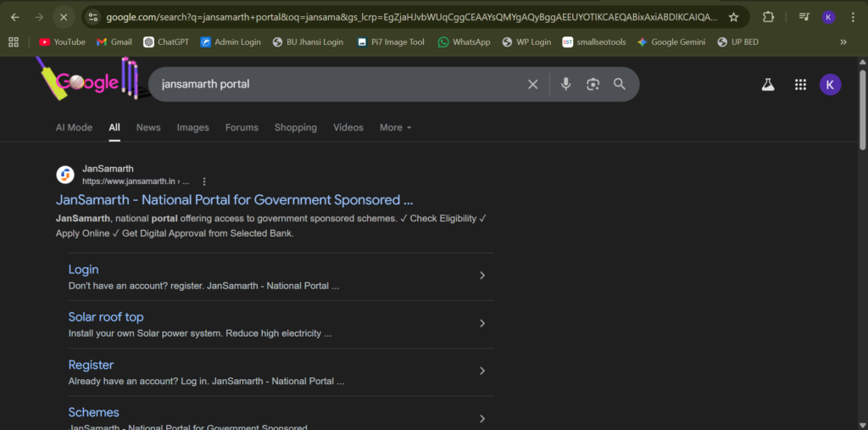The height and width of the screenshot is (430, 868).
Task: Switch to the Forums tab
Action: click(242, 127)
